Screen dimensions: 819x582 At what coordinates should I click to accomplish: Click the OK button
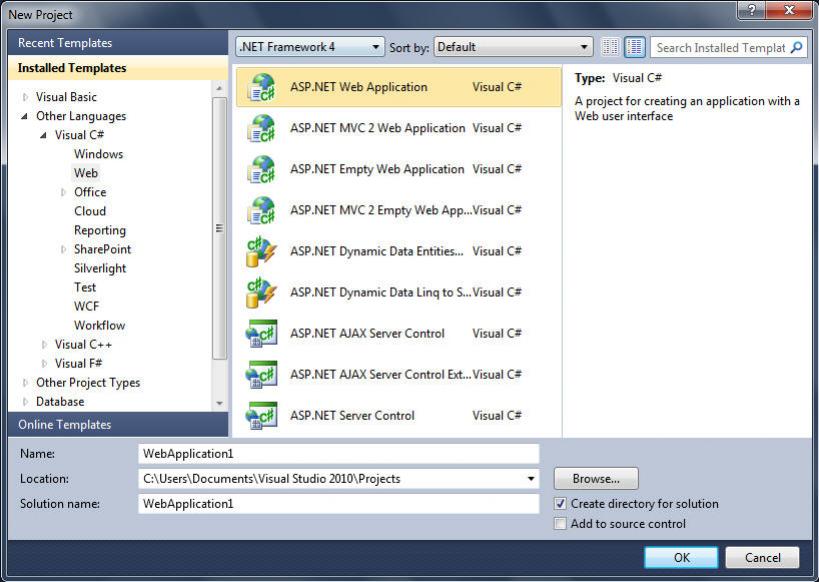pos(681,557)
